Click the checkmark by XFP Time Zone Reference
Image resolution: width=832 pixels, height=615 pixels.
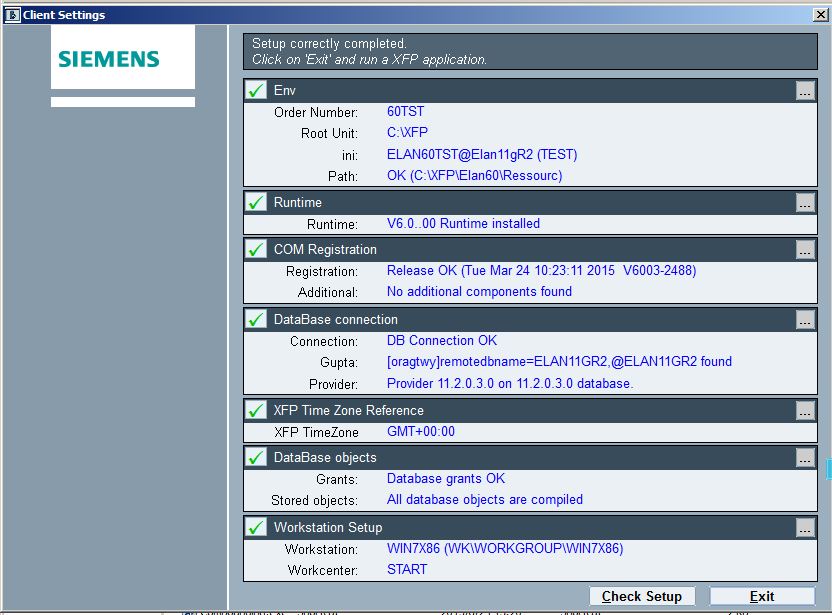[x=256, y=410]
